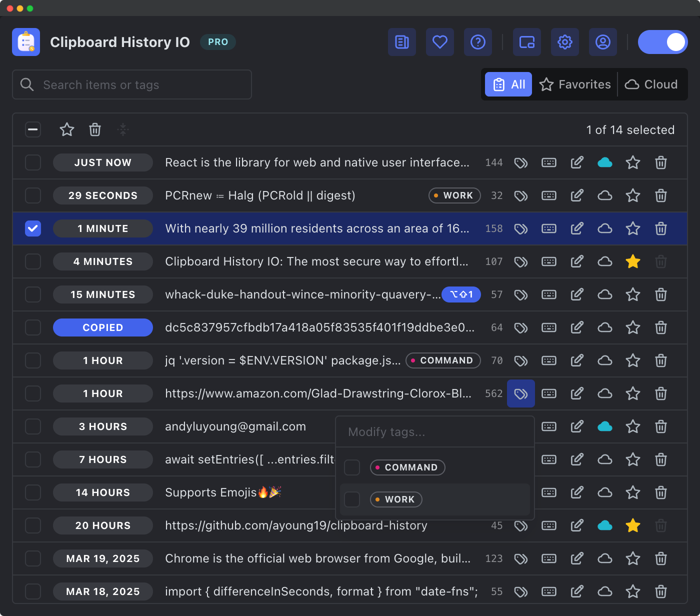
Task: Edit the andyluyoung@gmail.com entry with the pencil
Action: click(x=577, y=426)
